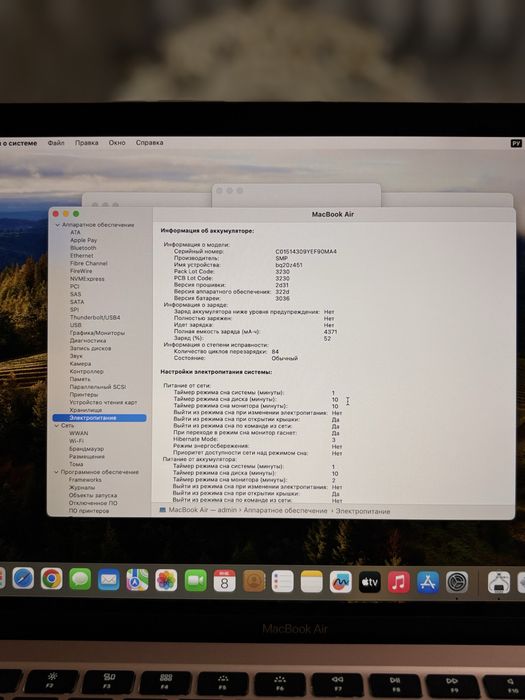The image size is (525, 700).
Task: Open Contacts from the Dock
Action: (x=254, y=582)
